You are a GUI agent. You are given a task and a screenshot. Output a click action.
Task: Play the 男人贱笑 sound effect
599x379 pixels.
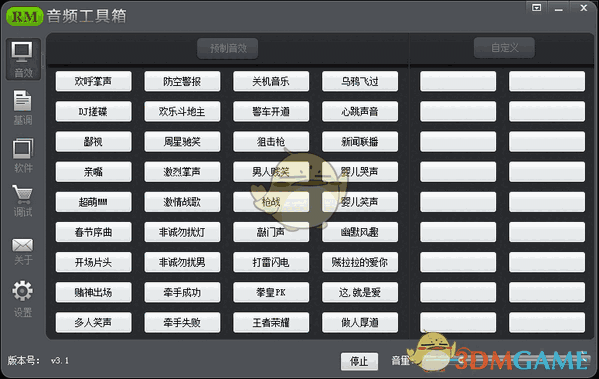(x=271, y=172)
